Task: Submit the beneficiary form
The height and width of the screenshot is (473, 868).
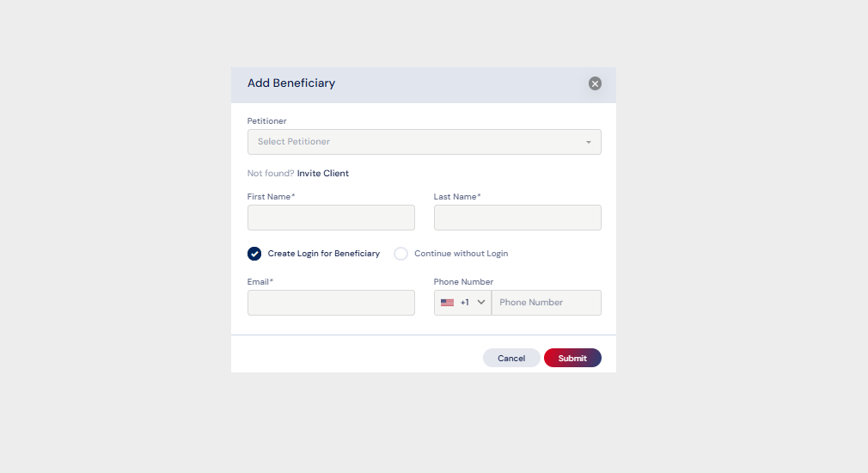Action: pyautogui.click(x=572, y=358)
